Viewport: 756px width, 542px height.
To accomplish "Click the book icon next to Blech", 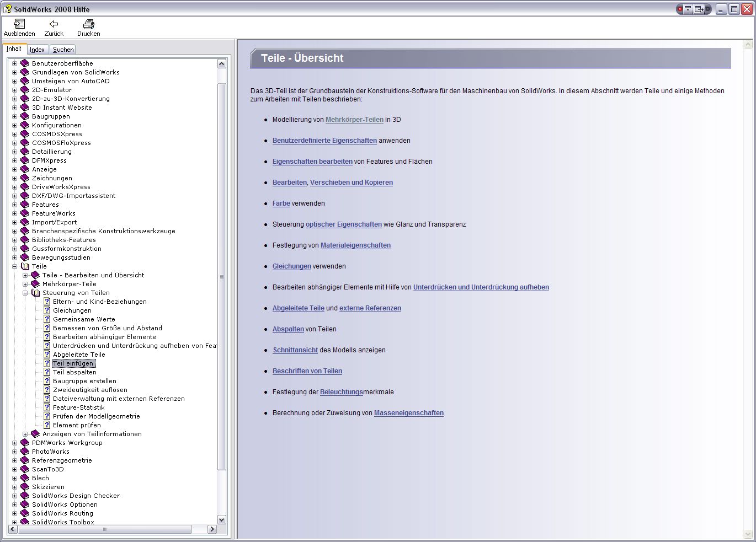I will click(x=25, y=478).
